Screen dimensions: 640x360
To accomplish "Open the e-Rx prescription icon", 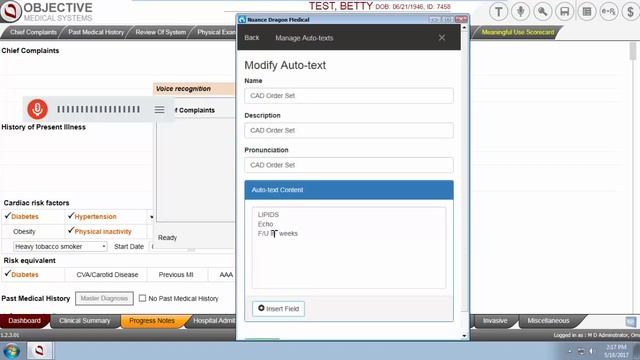I will [x=609, y=12].
